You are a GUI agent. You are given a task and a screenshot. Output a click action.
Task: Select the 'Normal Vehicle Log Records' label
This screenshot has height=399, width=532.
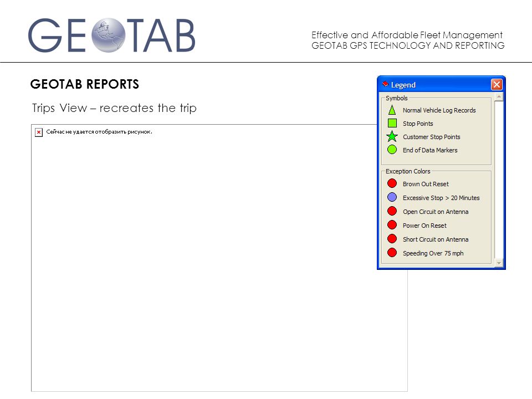click(439, 110)
